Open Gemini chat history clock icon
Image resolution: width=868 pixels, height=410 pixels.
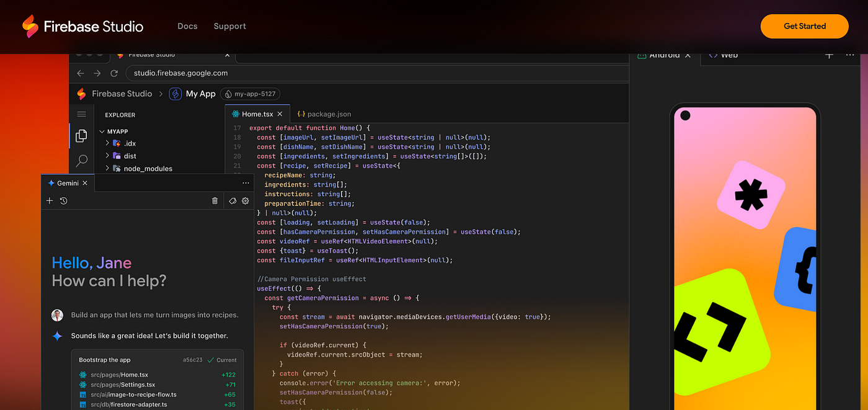63,200
